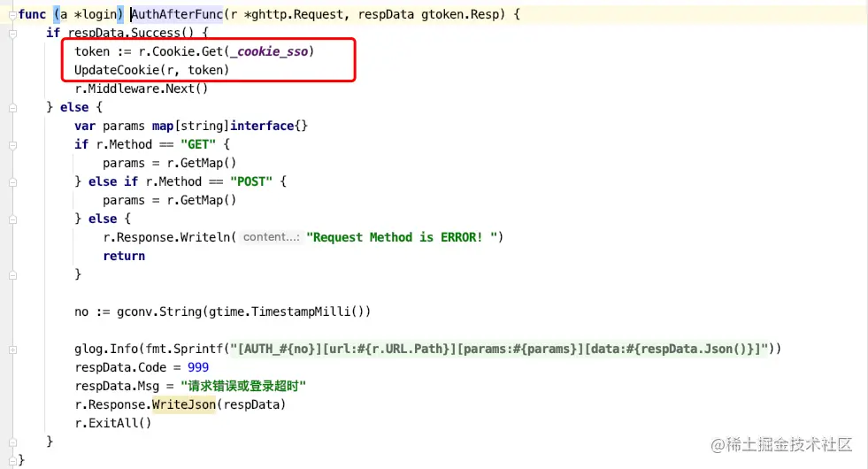Collapse the 'if respData.Success()' block fold marker
Viewport: 868px width, 469px height.
(x=12, y=34)
